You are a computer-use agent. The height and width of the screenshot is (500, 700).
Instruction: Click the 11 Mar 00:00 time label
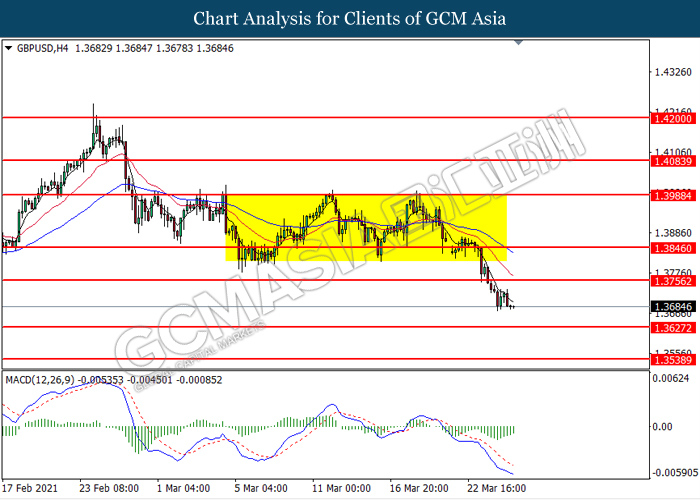pyautogui.click(x=342, y=488)
